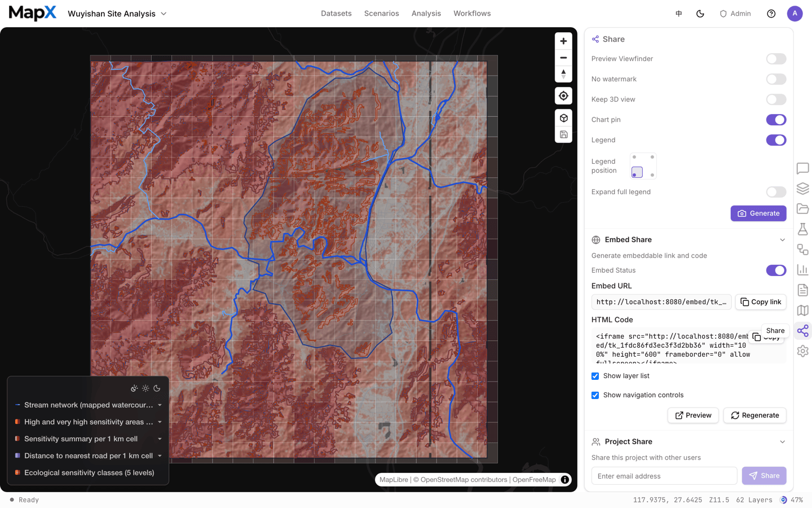The height and width of the screenshot is (508, 812).
Task: Switch to dark mode moon icon in header
Action: [x=700, y=14]
